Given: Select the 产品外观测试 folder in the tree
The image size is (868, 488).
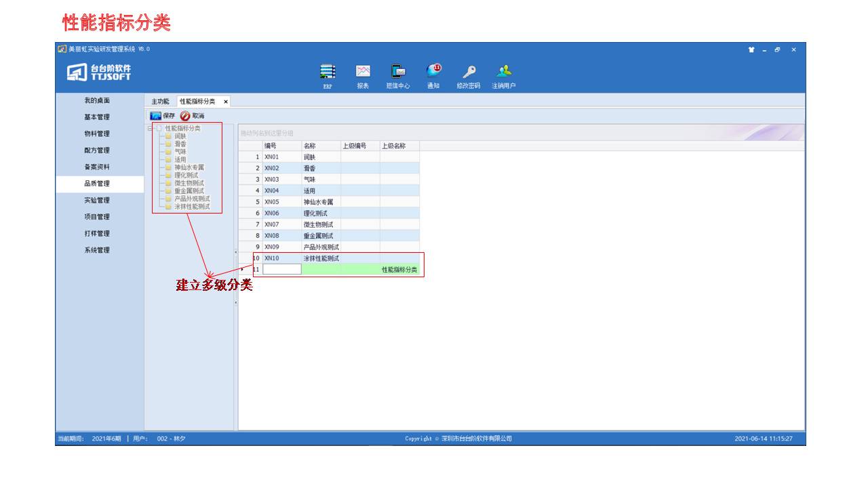Looking at the screenshot, I should click(x=192, y=199).
